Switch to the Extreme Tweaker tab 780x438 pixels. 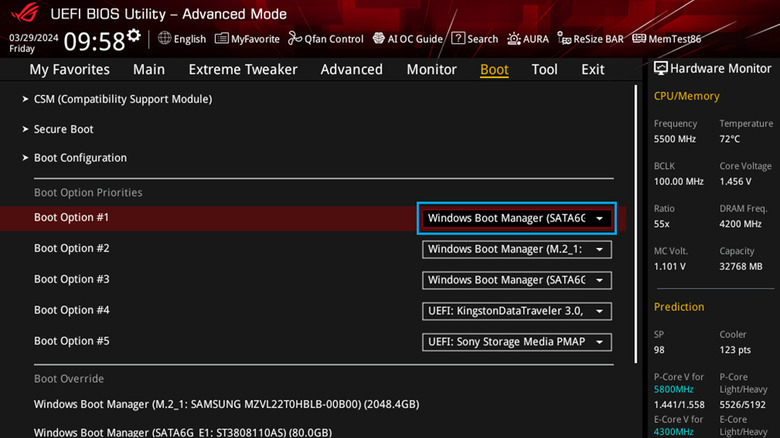pyautogui.click(x=243, y=69)
